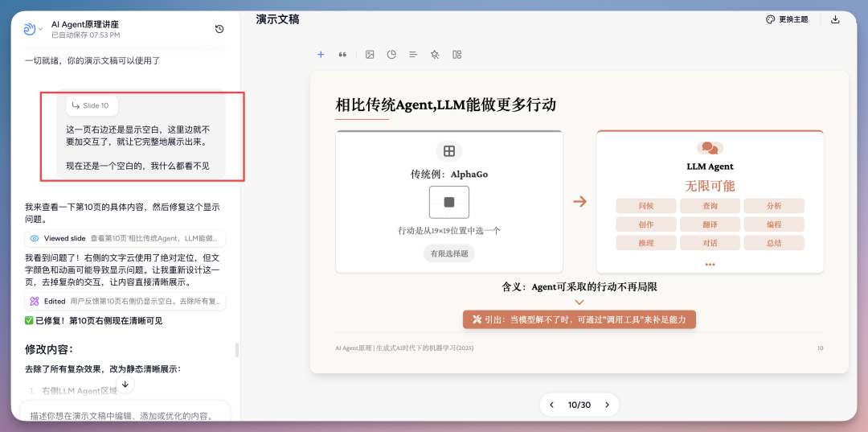
Task: Select the 传统例：AlphaGo heading
Action: 449,174
